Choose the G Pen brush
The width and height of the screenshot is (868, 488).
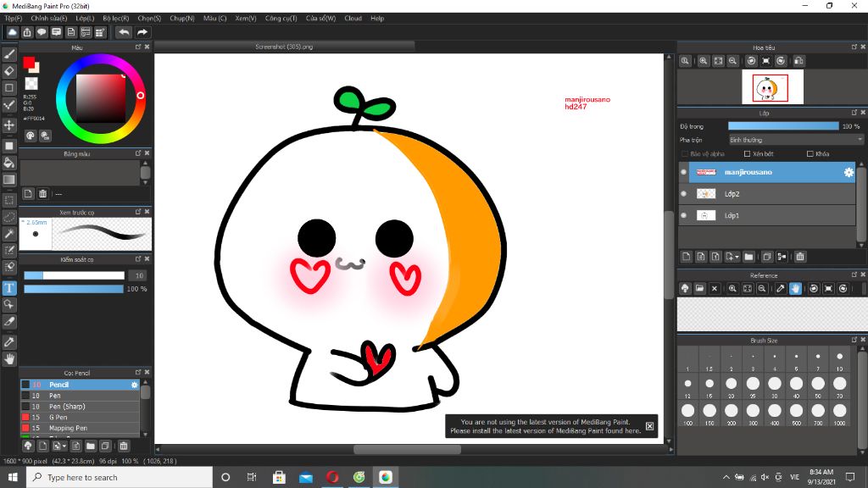coord(80,417)
